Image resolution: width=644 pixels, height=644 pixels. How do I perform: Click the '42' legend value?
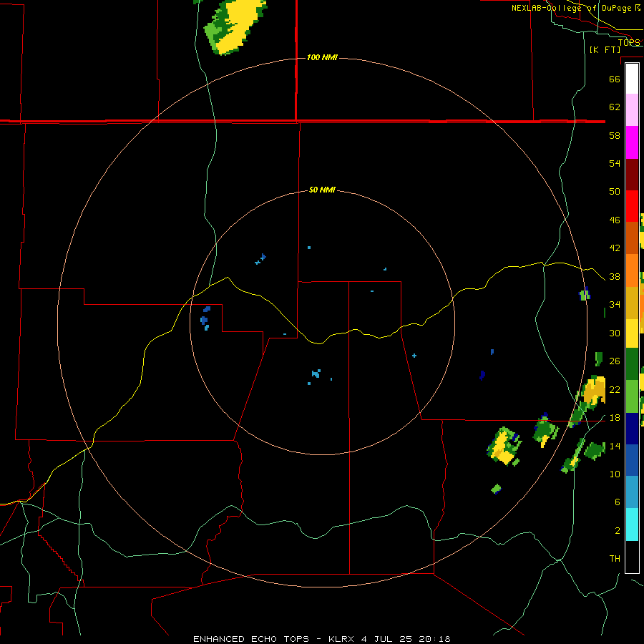[x=615, y=248]
